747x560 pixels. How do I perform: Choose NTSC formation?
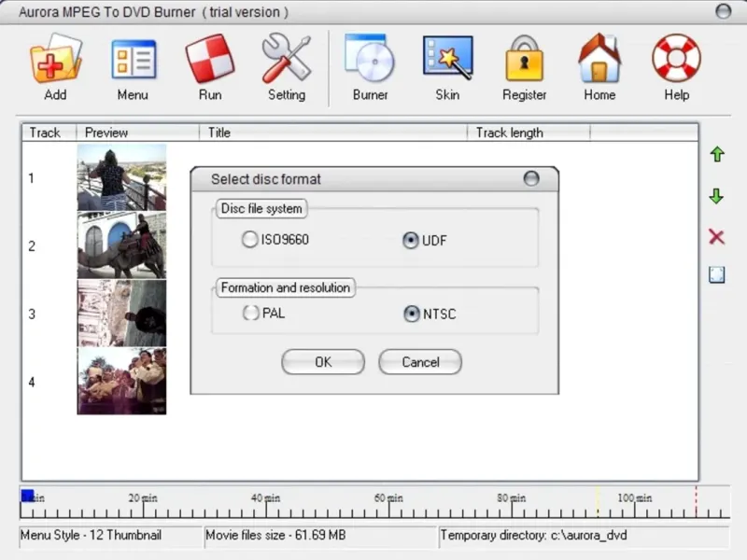(x=430, y=314)
